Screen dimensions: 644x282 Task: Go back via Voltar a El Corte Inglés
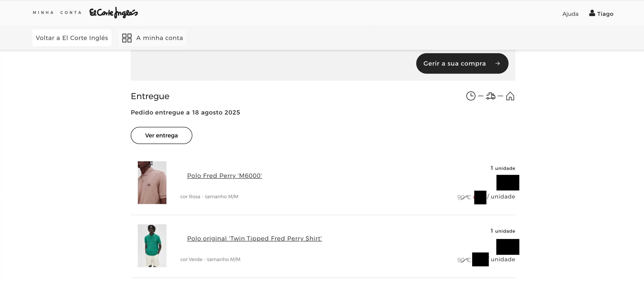[x=72, y=38]
